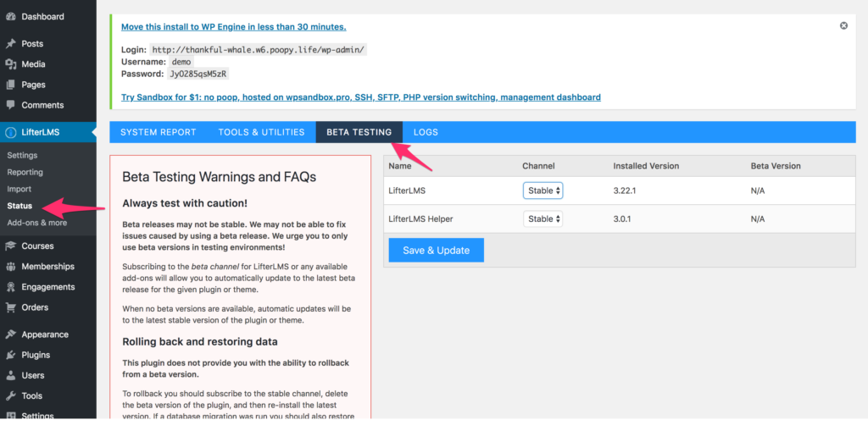The image size is (868, 431).
Task: Switch to the System Report tab
Action: [x=159, y=132]
